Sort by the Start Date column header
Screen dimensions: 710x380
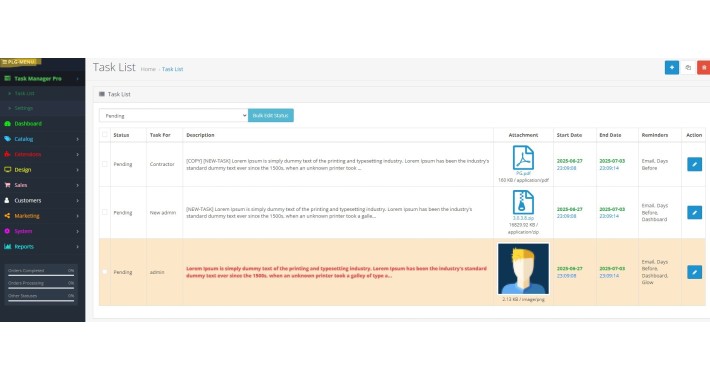[569, 135]
